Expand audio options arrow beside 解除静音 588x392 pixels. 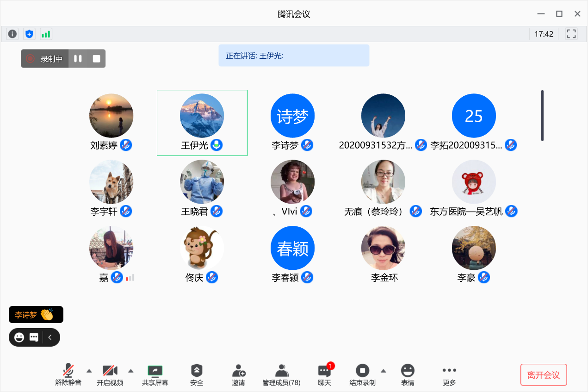pos(89,371)
